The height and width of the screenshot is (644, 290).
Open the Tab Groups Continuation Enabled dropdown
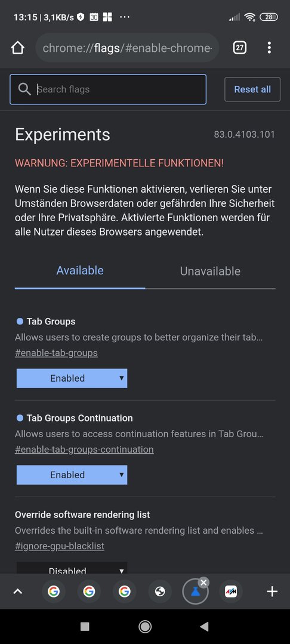tap(72, 475)
